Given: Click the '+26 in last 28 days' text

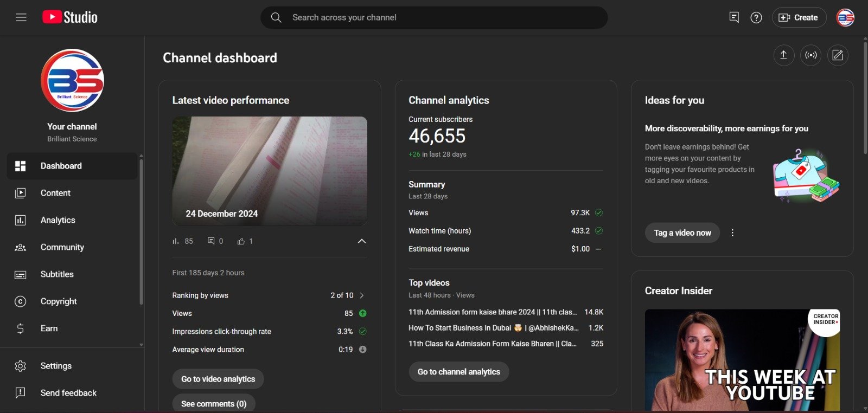Looking at the screenshot, I should click(437, 154).
